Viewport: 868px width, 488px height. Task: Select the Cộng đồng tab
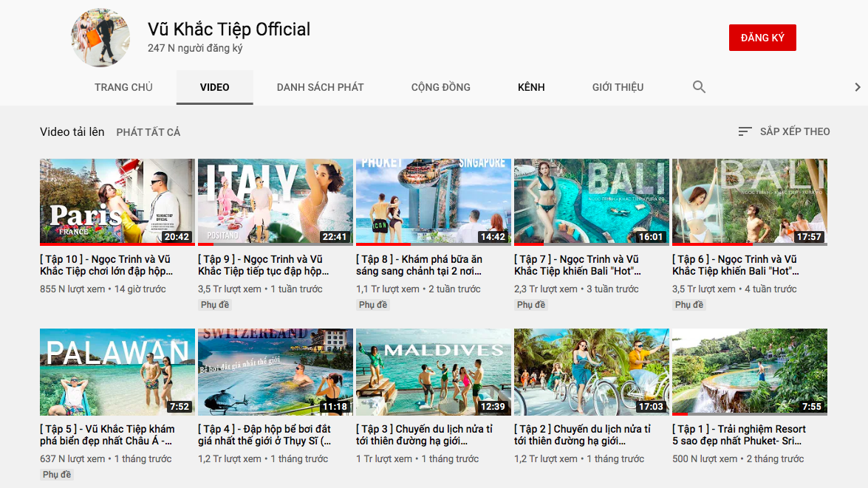pos(440,87)
